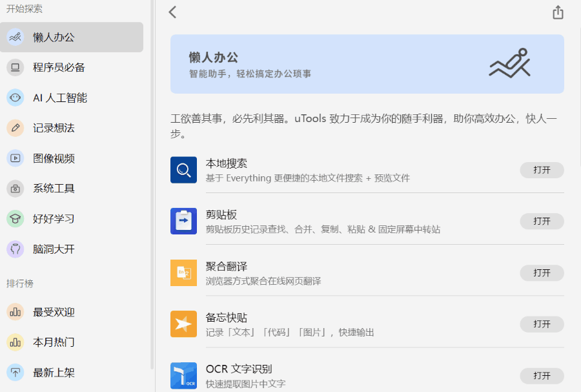581x392 pixels.
Task: Click the OCR 文字识别 app icon
Action: [183, 376]
